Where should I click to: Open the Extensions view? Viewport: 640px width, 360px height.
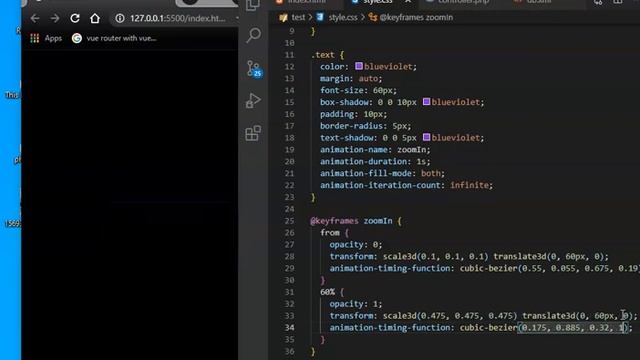click(253, 133)
